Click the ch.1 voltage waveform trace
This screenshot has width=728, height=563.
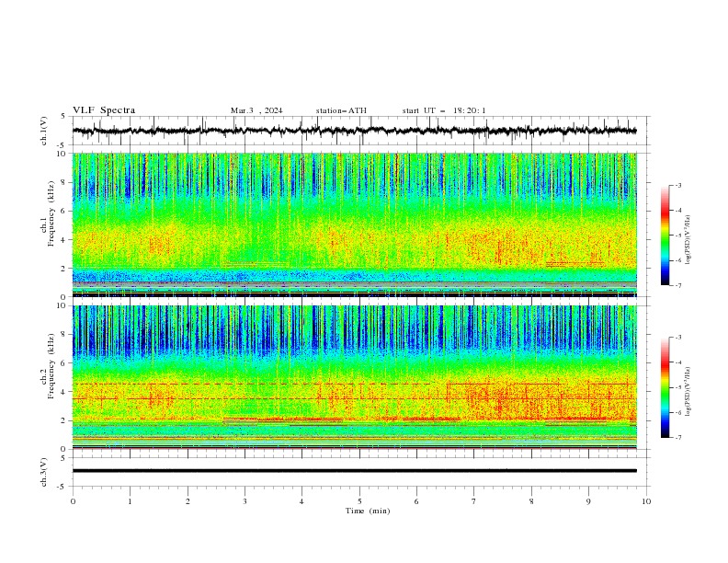(354, 131)
